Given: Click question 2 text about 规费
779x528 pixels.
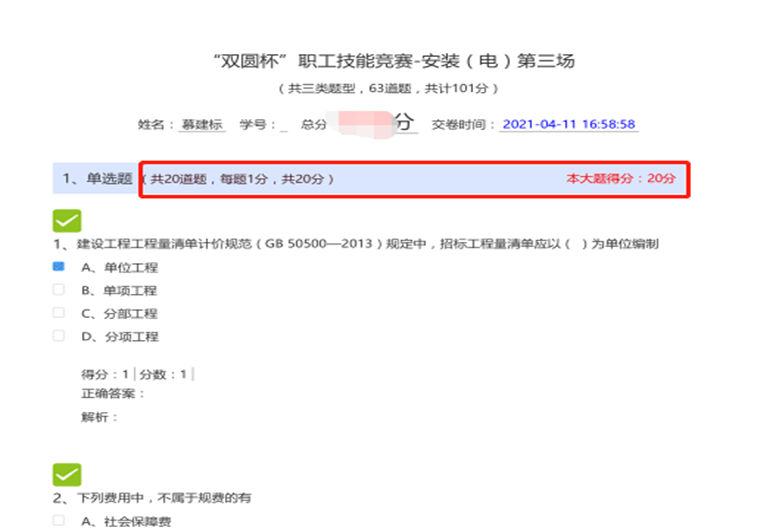Looking at the screenshot, I should point(158,497).
